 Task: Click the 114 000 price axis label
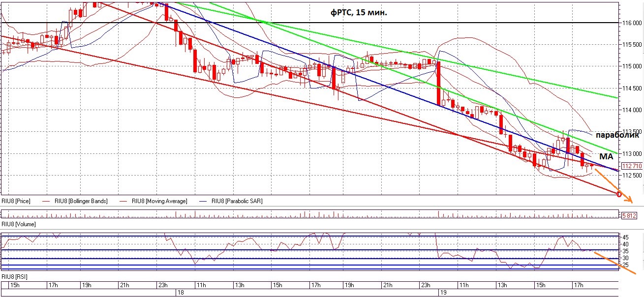tap(631, 110)
